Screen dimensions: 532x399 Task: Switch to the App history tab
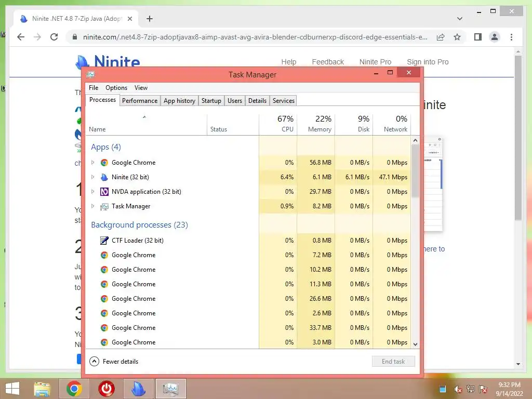click(x=179, y=100)
